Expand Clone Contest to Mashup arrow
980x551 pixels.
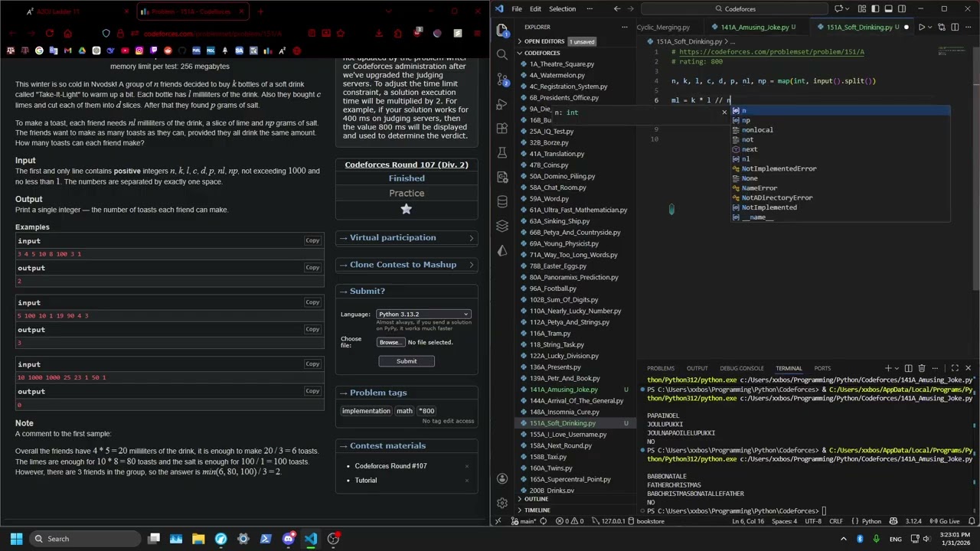click(471, 265)
